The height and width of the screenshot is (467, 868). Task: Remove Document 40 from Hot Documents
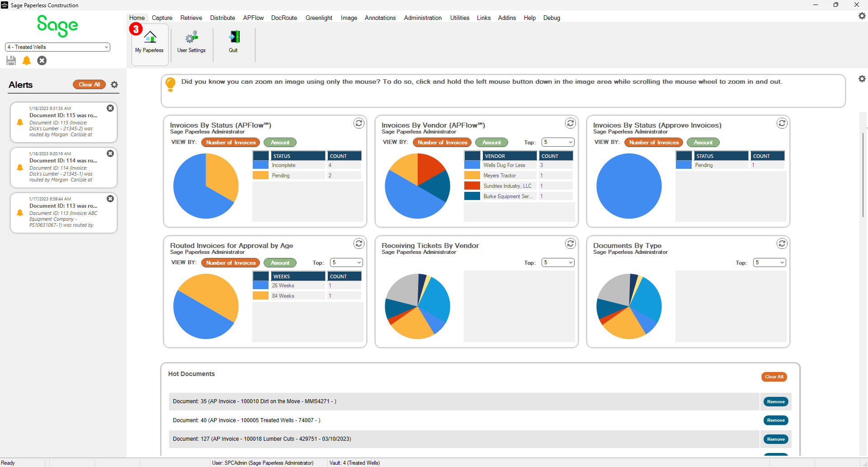pyautogui.click(x=776, y=420)
